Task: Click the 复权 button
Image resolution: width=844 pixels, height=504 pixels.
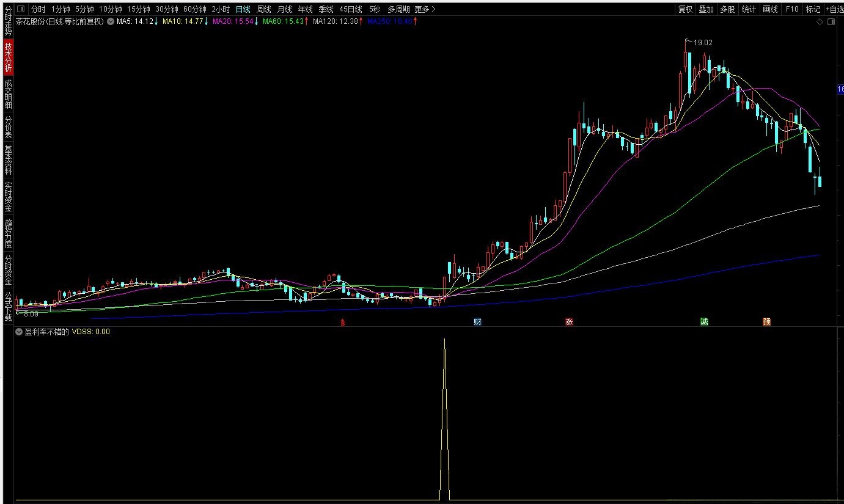Action: tap(685, 9)
